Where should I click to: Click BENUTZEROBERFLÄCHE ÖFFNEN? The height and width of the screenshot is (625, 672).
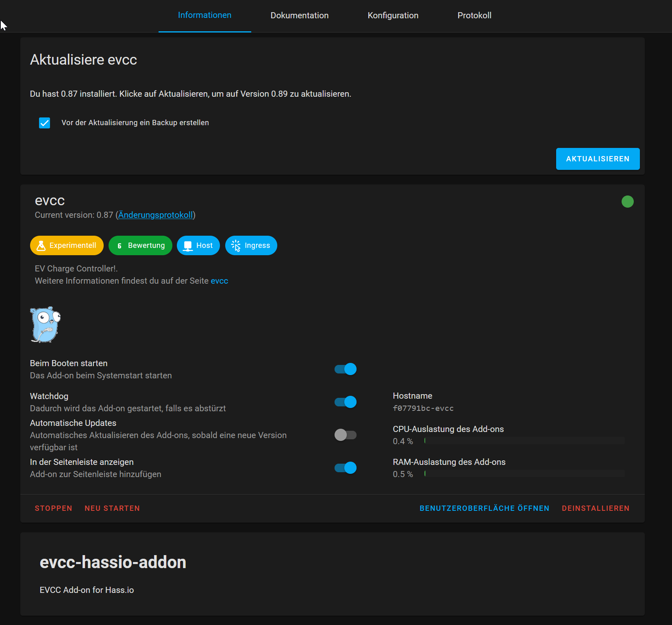tap(484, 508)
